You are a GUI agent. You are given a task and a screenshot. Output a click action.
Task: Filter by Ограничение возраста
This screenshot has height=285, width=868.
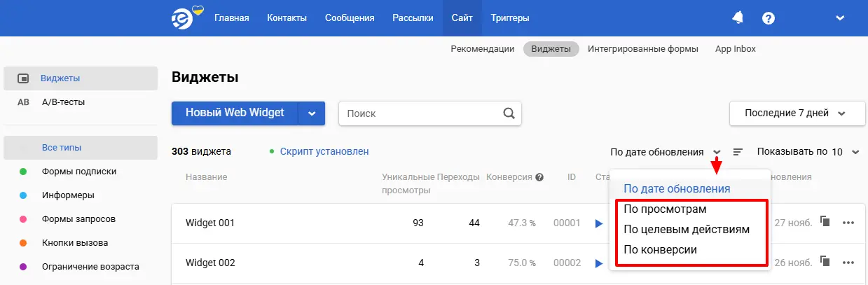point(90,267)
